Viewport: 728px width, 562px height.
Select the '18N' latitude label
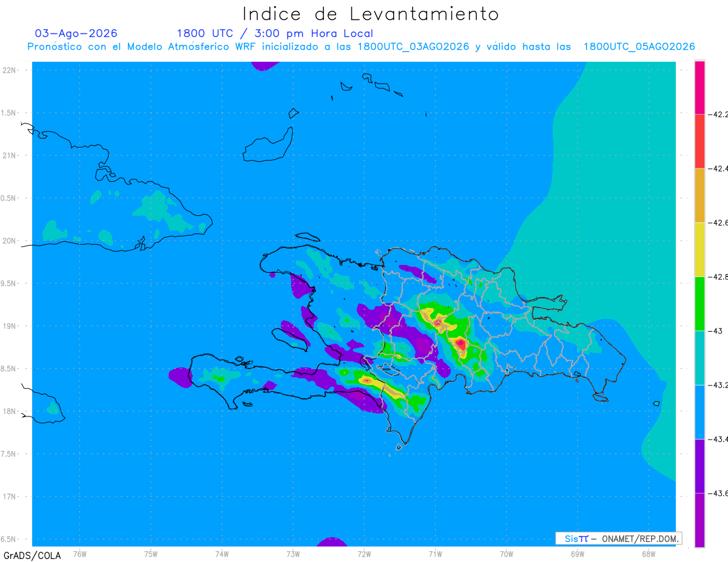[10, 411]
